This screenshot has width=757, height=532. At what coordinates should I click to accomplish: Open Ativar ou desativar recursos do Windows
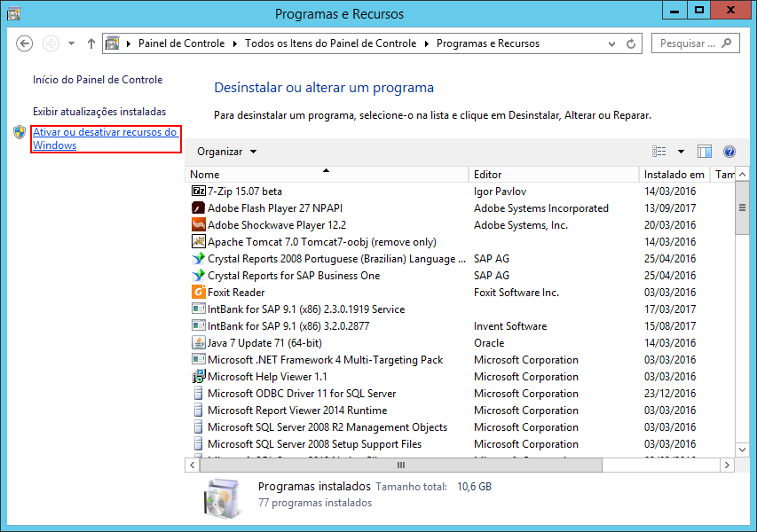pyautogui.click(x=106, y=138)
